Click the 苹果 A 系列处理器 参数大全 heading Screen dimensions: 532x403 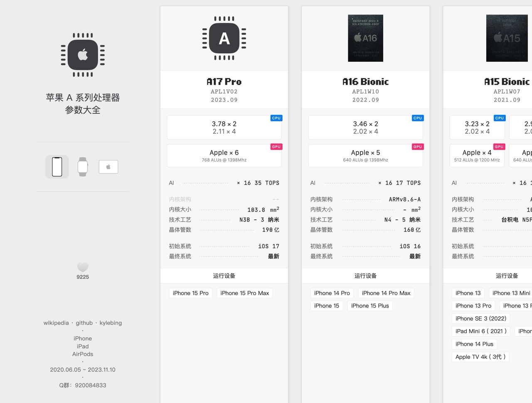click(x=83, y=104)
